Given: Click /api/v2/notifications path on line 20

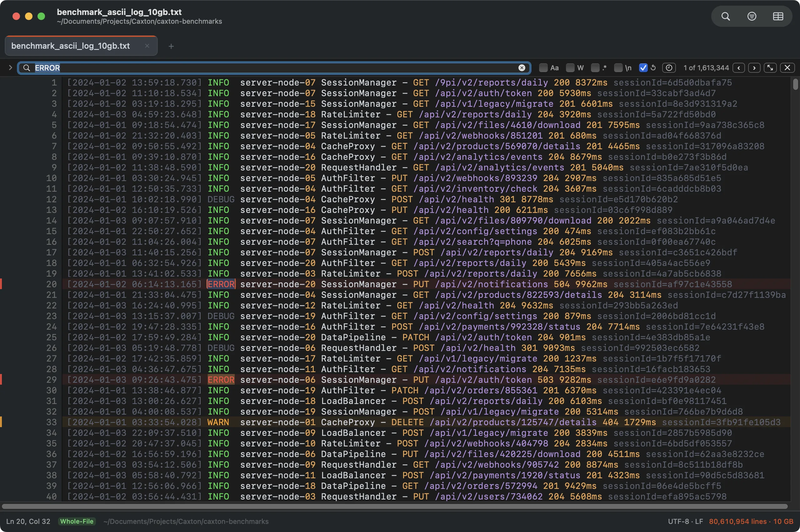Looking at the screenshot, I should click(492, 284).
